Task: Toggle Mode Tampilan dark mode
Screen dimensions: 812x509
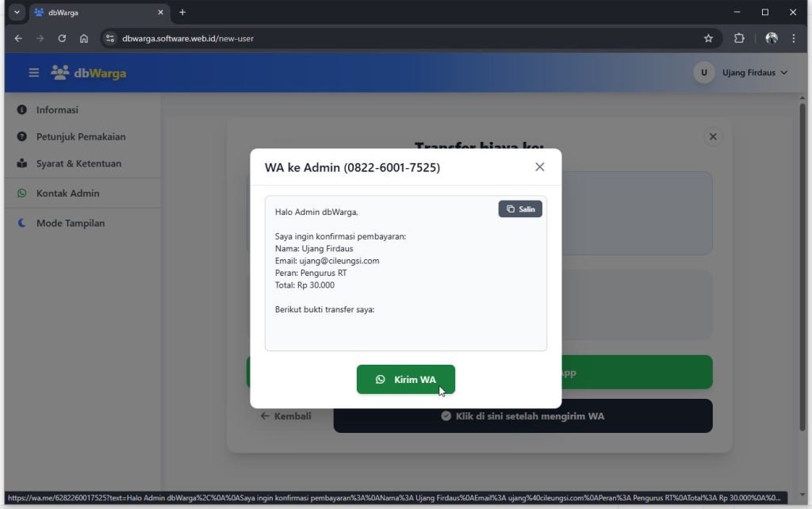Action: 70,224
